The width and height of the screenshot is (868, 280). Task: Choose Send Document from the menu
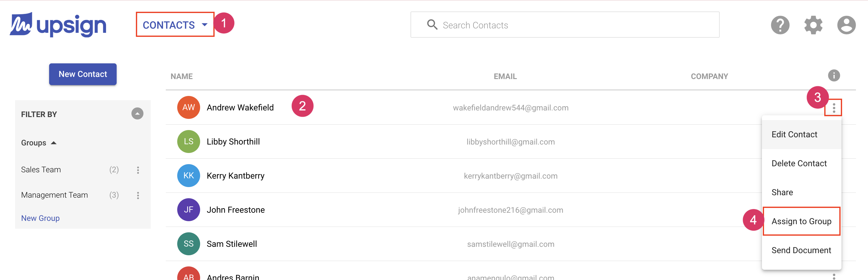pyautogui.click(x=801, y=250)
